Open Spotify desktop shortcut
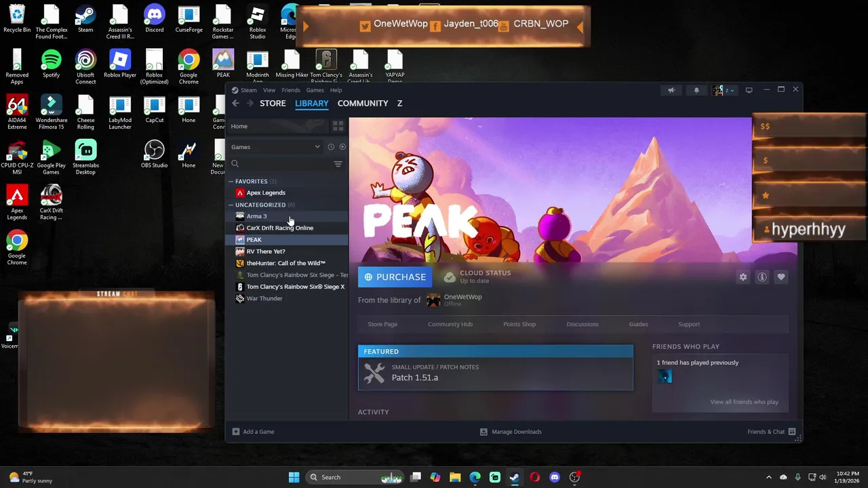Viewport: 868px width, 488px height. tap(52, 64)
